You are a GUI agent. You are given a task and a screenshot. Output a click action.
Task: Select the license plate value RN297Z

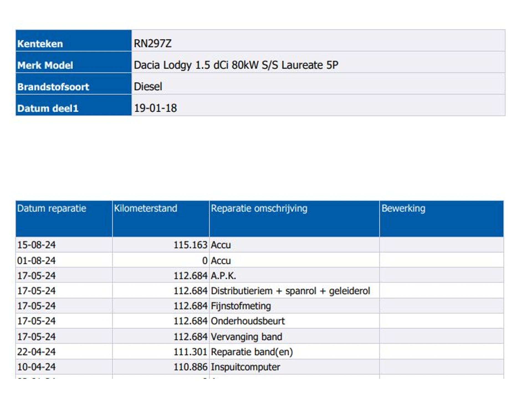153,44
